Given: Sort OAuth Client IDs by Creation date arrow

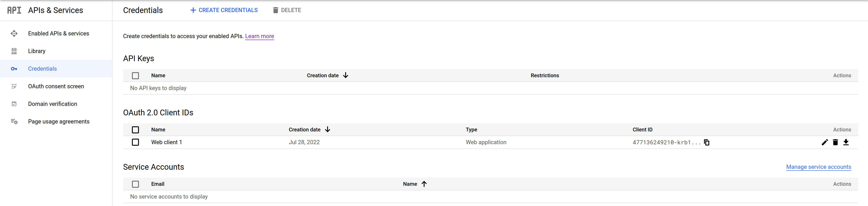Looking at the screenshot, I should coord(327,129).
